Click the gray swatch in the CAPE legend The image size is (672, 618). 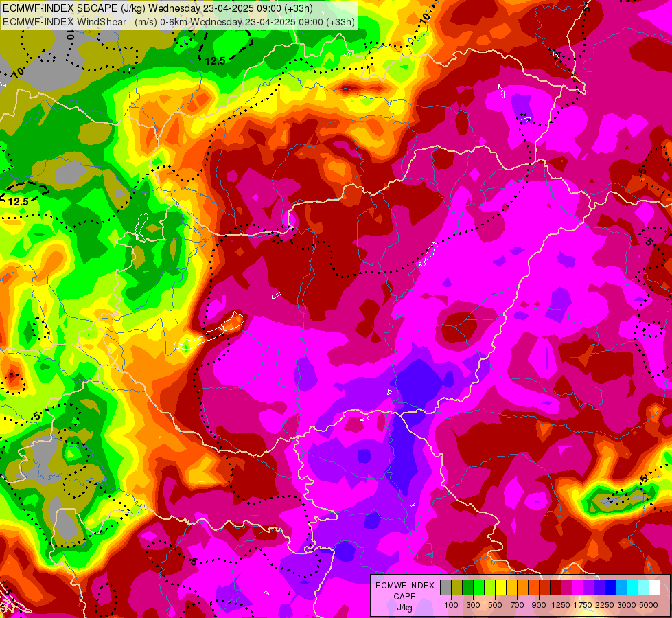coord(445,587)
